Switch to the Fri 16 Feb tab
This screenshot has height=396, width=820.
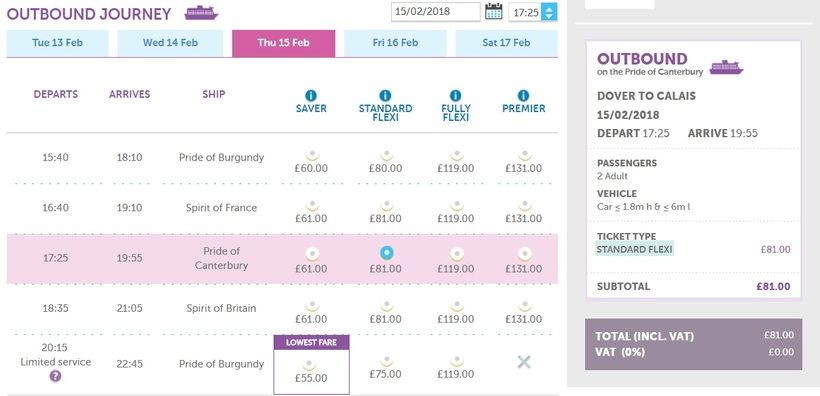(395, 43)
